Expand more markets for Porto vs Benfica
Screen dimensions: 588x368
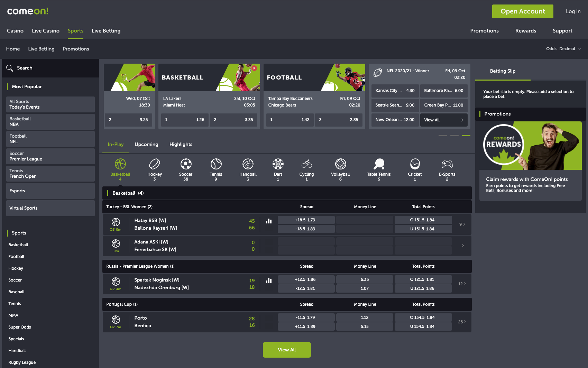pos(462,322)
